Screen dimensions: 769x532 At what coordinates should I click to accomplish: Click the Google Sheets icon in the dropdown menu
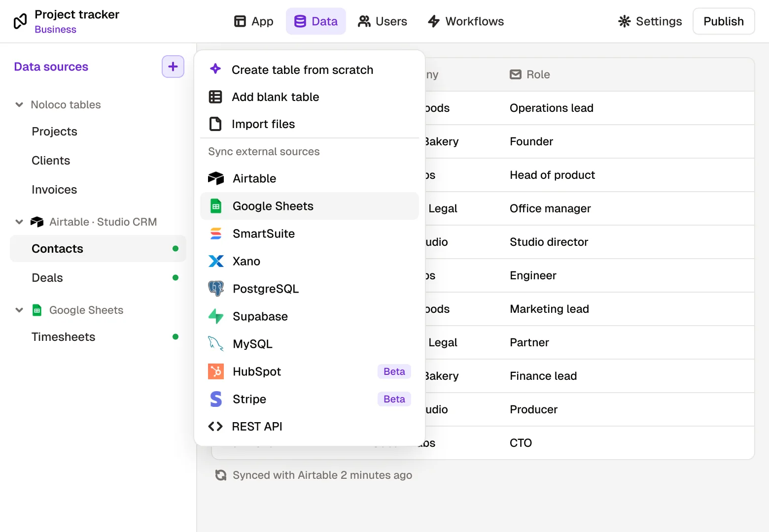216,206
